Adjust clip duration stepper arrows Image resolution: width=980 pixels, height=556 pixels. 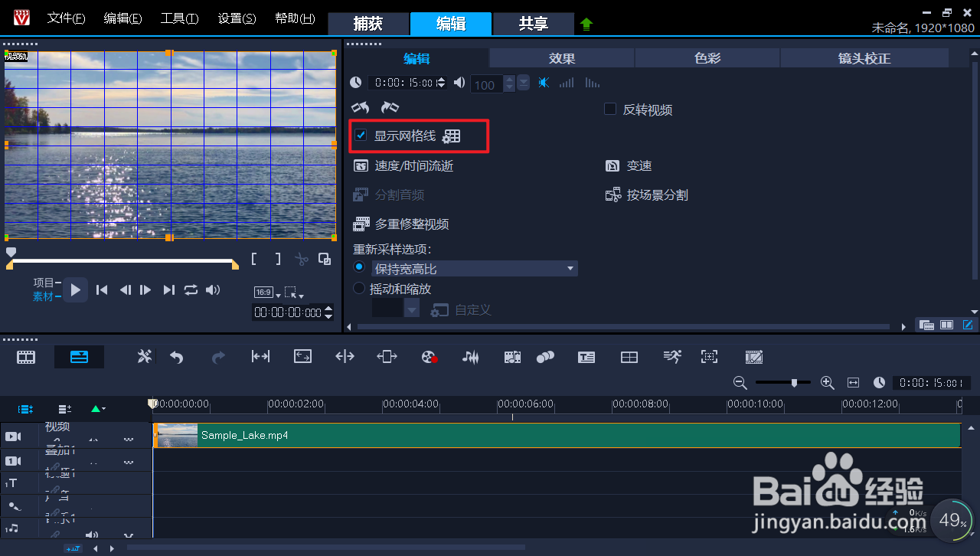442,83
